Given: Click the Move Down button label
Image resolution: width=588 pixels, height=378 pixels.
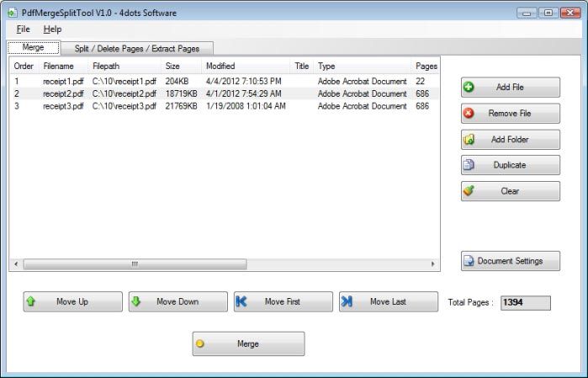Looking at the screenshot, I should (177, 301).
